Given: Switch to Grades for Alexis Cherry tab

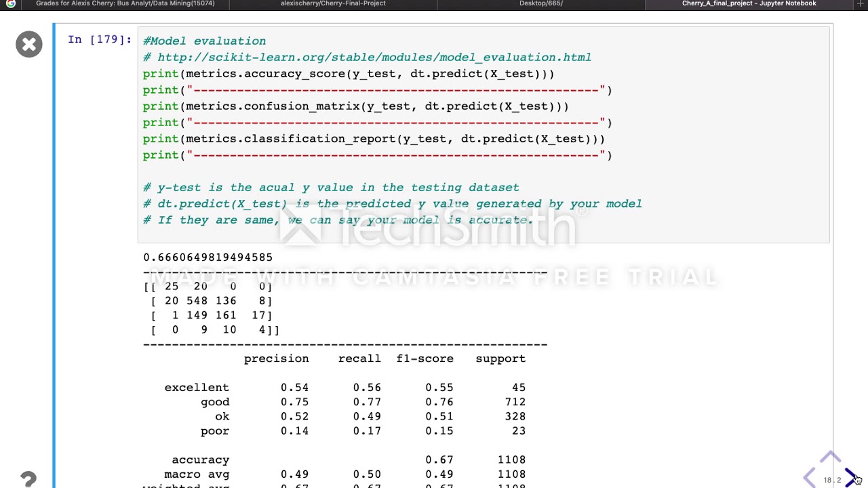Looking at the screenshot, I should click(125, 3).
